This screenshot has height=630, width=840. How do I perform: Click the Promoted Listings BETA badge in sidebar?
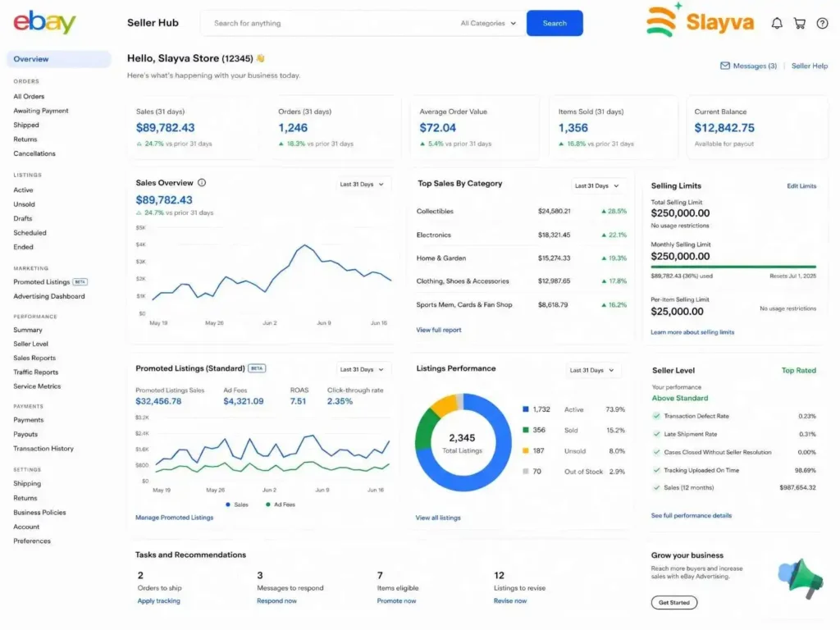tap(80, 282)
